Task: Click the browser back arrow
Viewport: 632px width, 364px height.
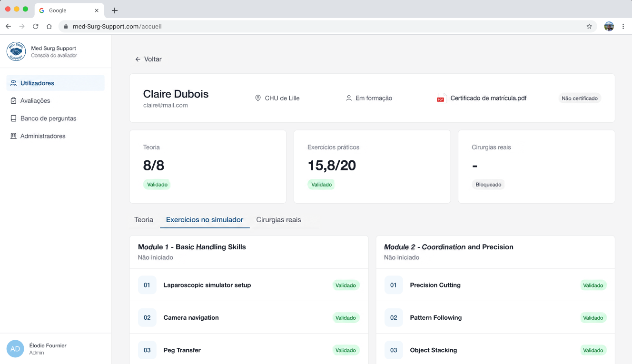Action: pos(8,27)
